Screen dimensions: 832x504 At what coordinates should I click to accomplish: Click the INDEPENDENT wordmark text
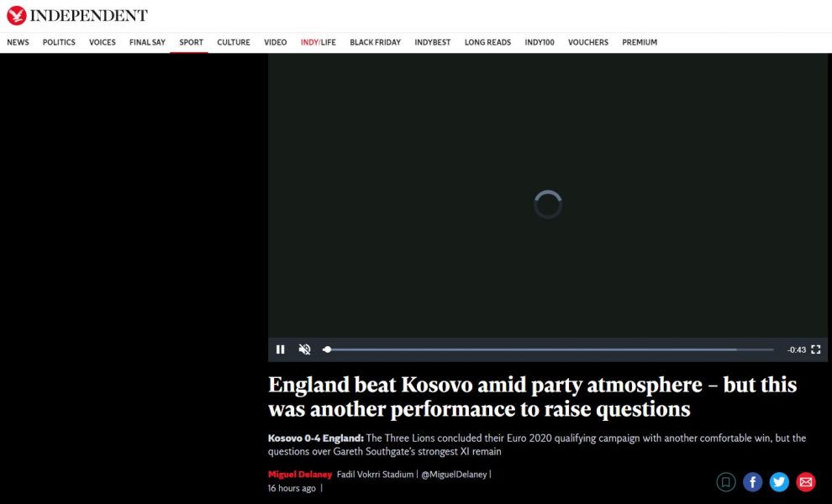tap(88, 15)
